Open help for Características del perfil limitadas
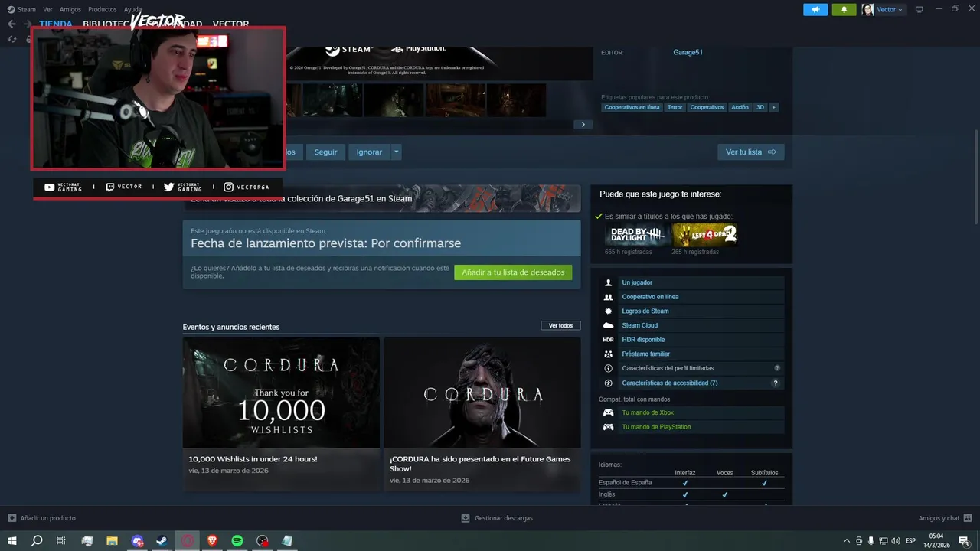Image resolution: width=980 pixels, height=551 pixels. tap(776, 368)
